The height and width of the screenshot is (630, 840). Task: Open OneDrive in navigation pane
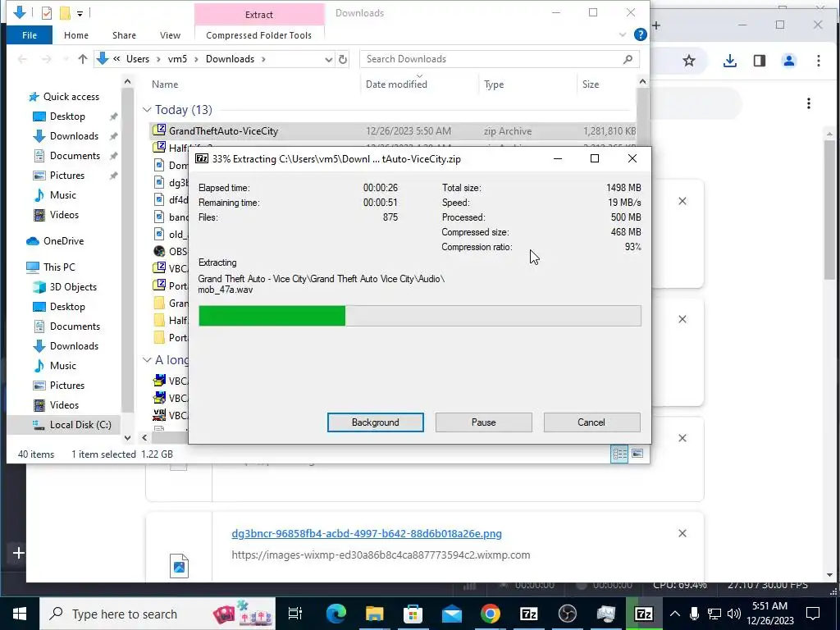tap(63, 241)
